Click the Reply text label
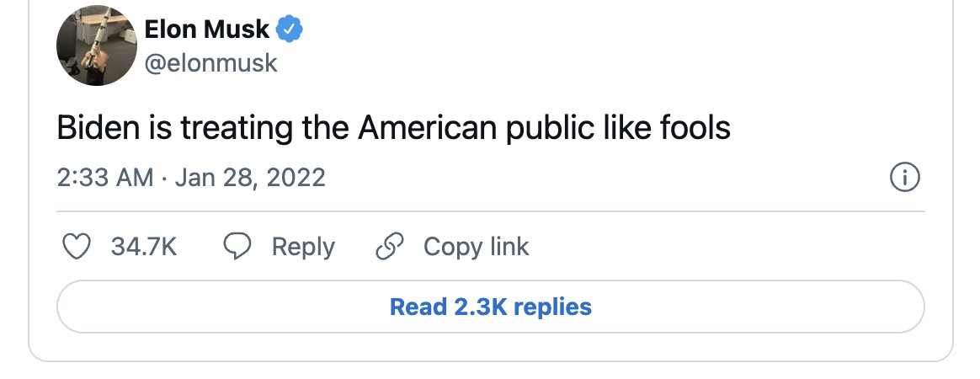This screenshot has width=980, height=379. [x=303, y=247]
